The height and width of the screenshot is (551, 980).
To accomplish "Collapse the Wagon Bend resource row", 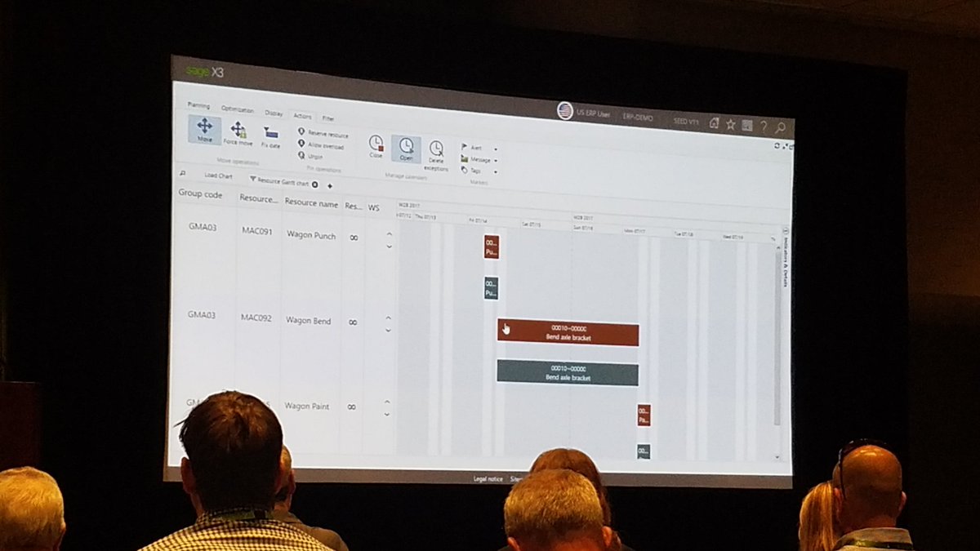I will click(388, 318).
